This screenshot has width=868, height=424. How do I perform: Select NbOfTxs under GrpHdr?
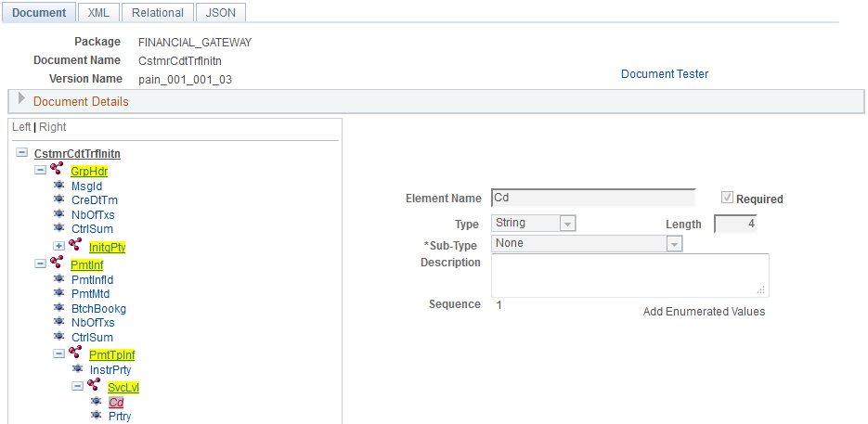[93, 214]
